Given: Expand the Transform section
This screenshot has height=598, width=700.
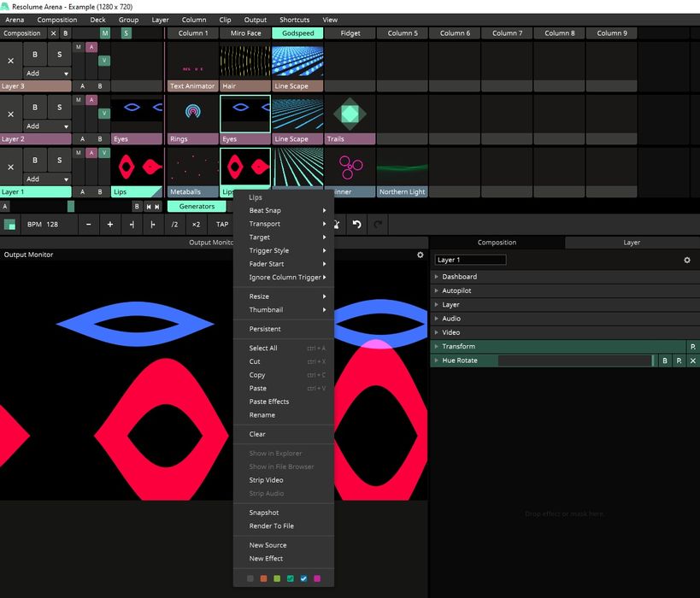Looking at the screenshot, I should click(458, 346).
